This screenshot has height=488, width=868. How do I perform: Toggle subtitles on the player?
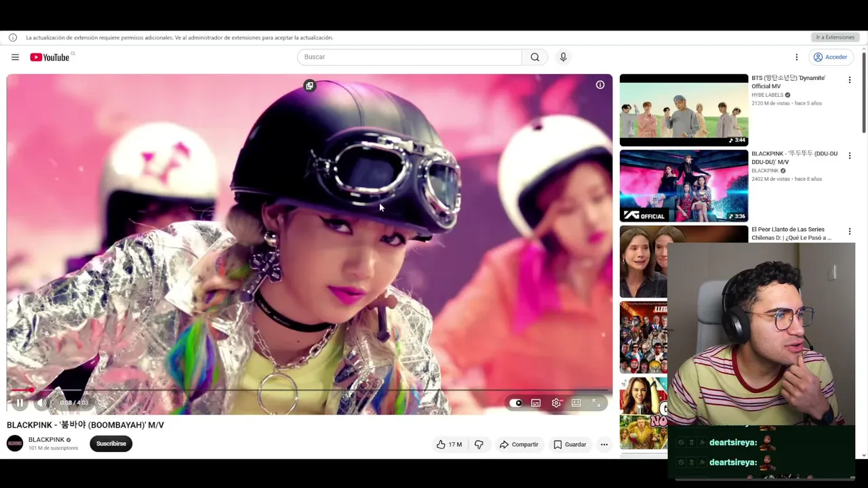click(536, 403)
